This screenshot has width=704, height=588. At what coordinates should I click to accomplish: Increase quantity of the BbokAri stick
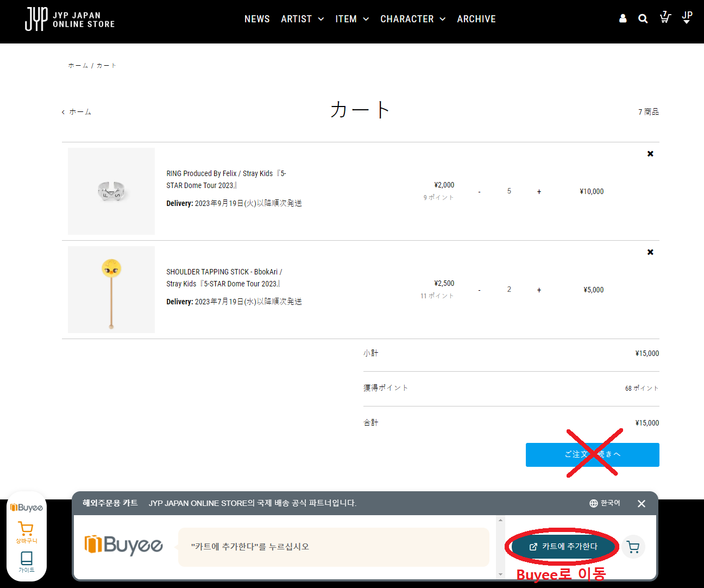pyautogui.click(x=539, y=290)
